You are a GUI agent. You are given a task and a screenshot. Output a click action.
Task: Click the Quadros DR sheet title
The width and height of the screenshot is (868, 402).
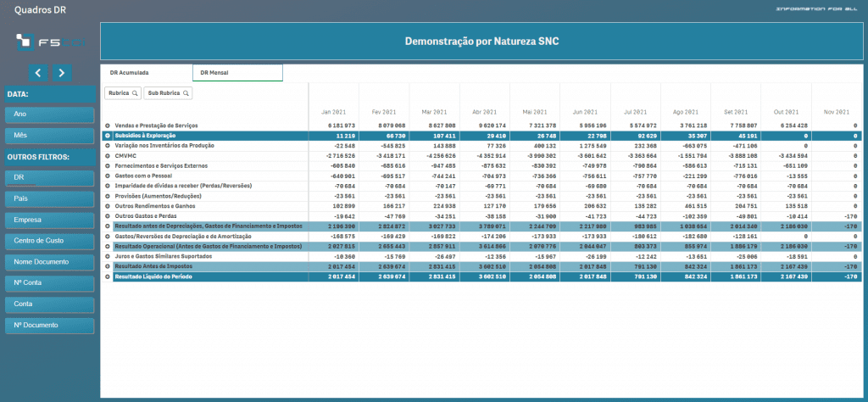[x=41, y=10]
